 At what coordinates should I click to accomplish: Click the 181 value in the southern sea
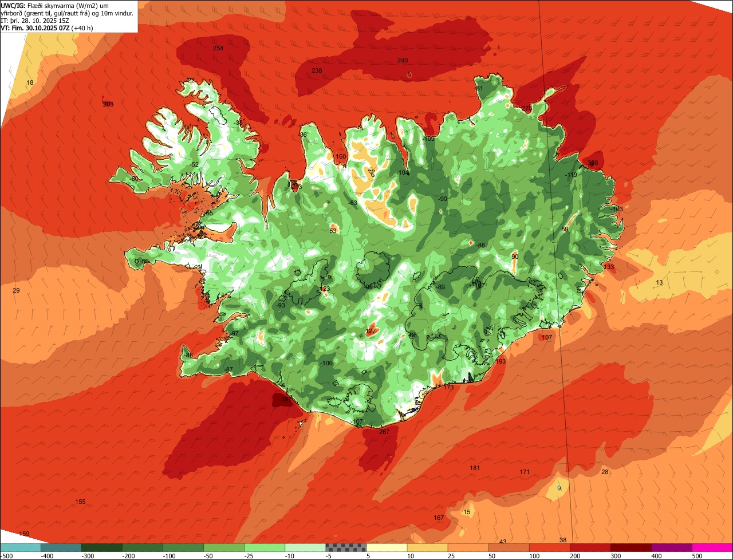pos(475,468)
